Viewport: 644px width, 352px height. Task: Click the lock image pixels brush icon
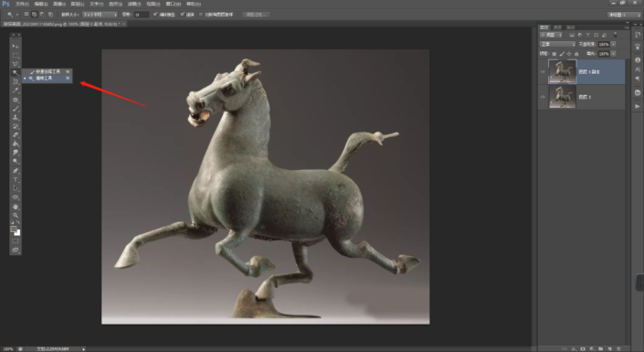(x=562, y=54)
